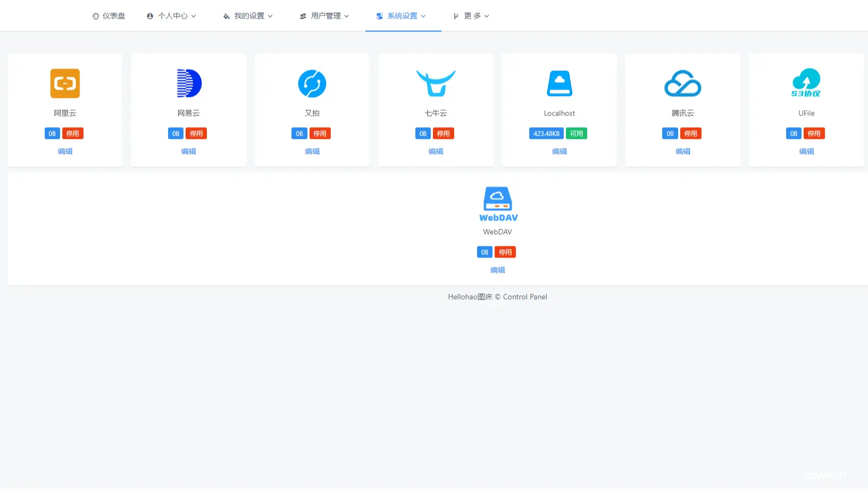Click the gray WebDAV card title text
The height and width of the screenshot is (489, 868).
(498, 232)
